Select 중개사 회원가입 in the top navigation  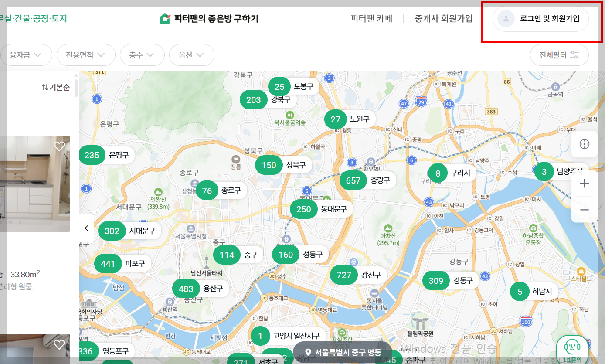(x=443, y=18)
